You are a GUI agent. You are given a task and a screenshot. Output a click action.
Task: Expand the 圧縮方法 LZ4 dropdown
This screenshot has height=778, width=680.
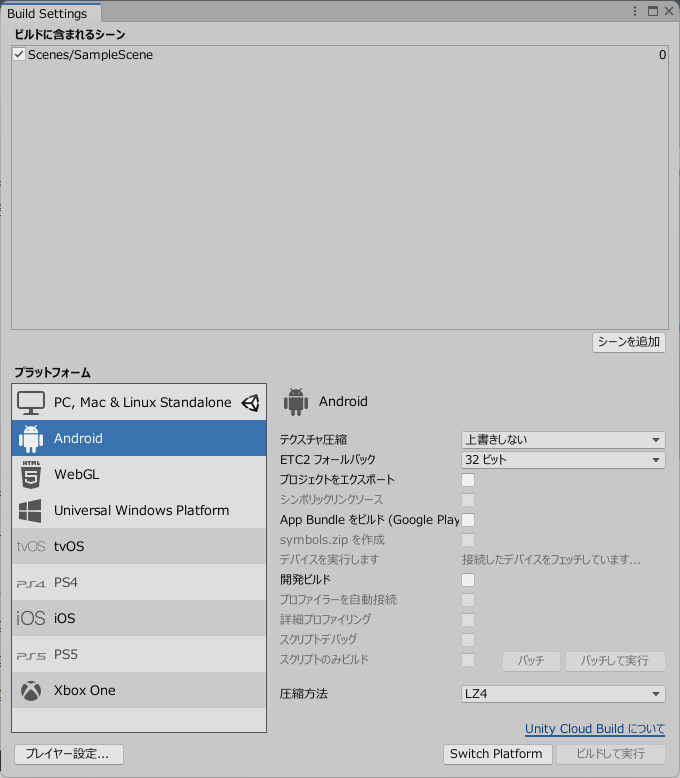tap(563, 694)
